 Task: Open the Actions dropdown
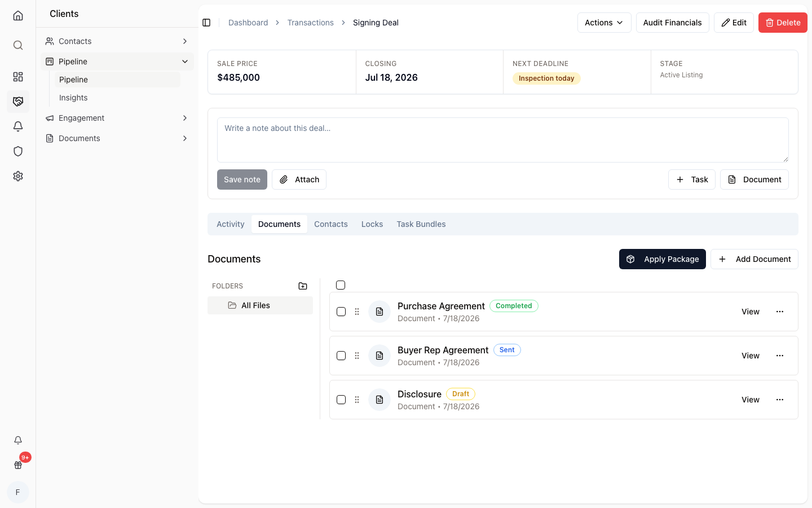pyautogui.click(x=604, y=23)
